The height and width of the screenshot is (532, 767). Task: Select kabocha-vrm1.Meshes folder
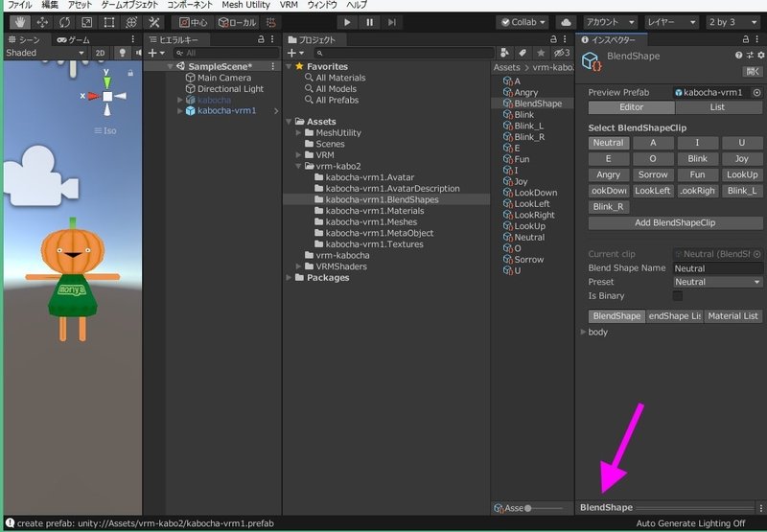point(371,222)
